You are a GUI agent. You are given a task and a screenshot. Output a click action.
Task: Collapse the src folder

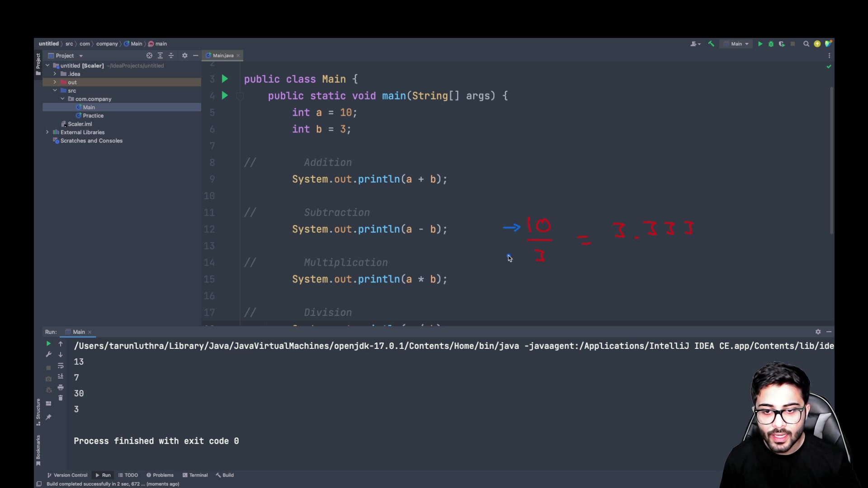click(55, 90)
